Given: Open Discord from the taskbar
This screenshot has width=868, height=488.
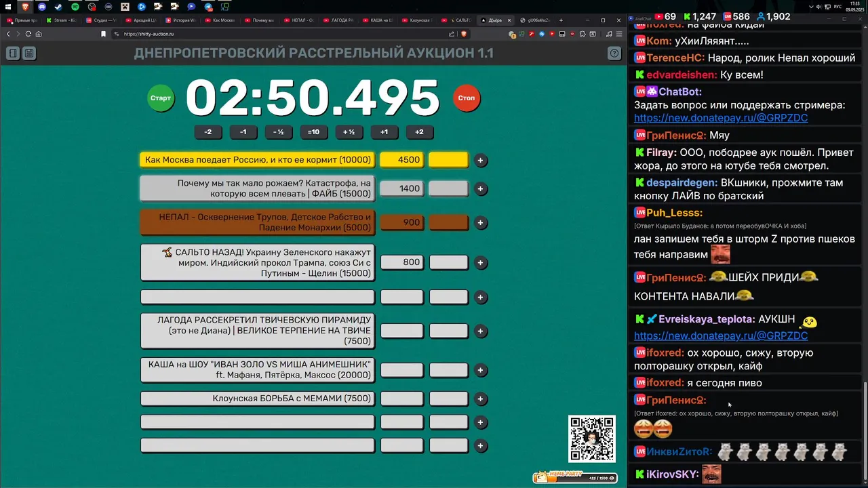Looking at the screenshot, I should click(42, 7).
